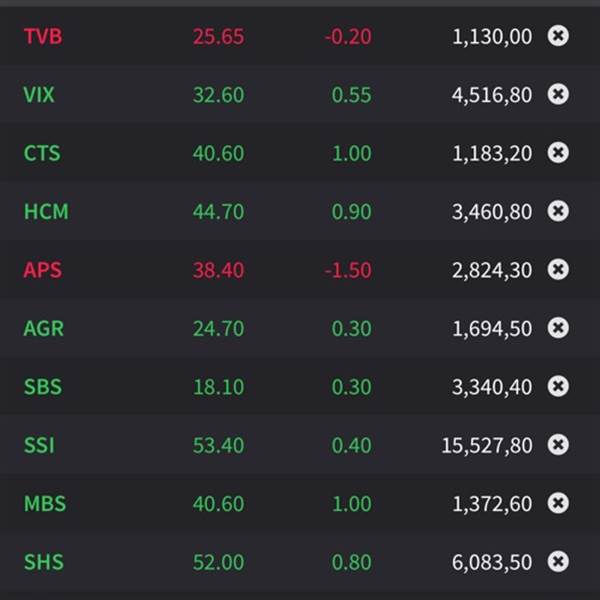Delete the SBS row via X icon
The width and height of the screenshot is (600, 600).
(558, 386)
